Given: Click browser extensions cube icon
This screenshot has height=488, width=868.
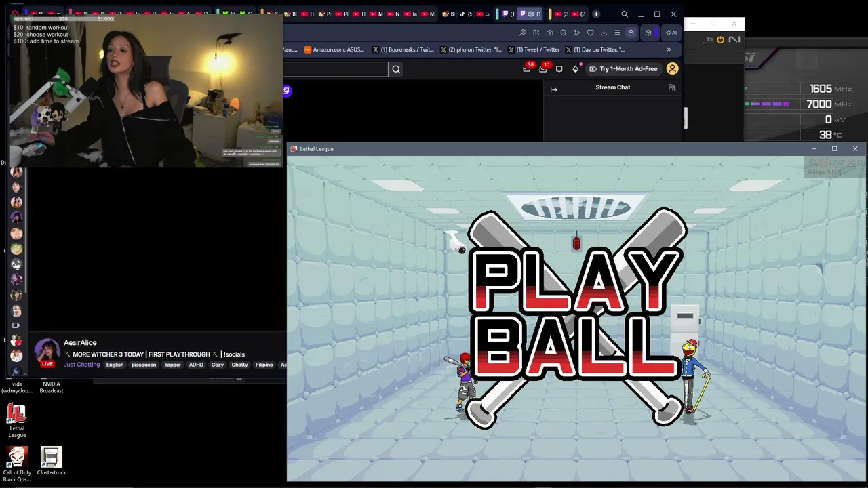Looking at the screenshot, I should (x=648, y=33).
